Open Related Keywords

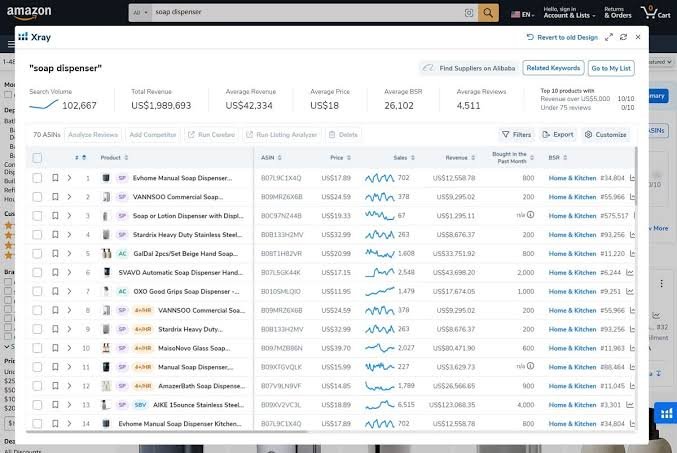click(553, 68)
